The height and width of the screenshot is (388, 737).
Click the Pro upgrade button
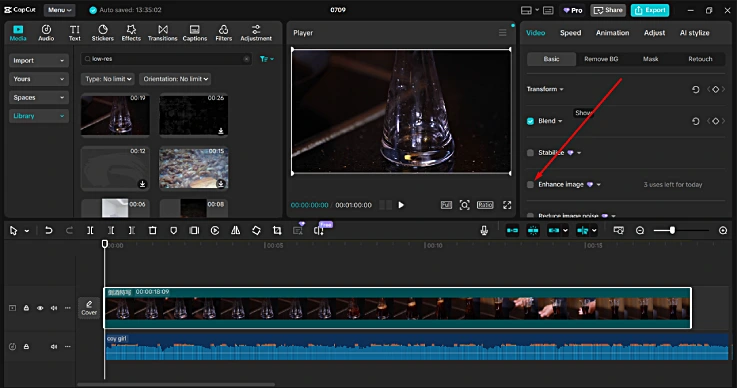pos(573,10)
